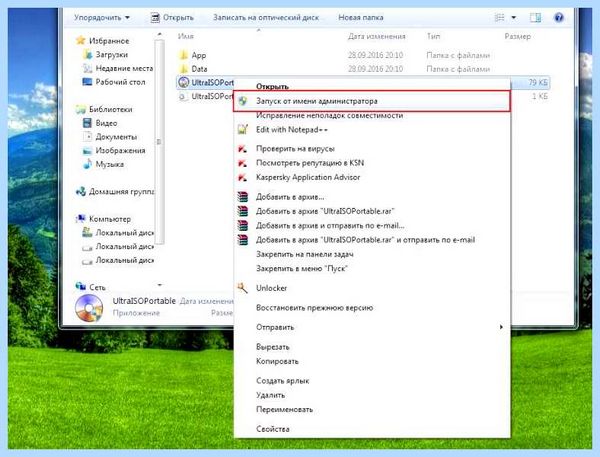The image size is (600, 457).
Task: Click the Новая папка button
Action: pos(360,17)
